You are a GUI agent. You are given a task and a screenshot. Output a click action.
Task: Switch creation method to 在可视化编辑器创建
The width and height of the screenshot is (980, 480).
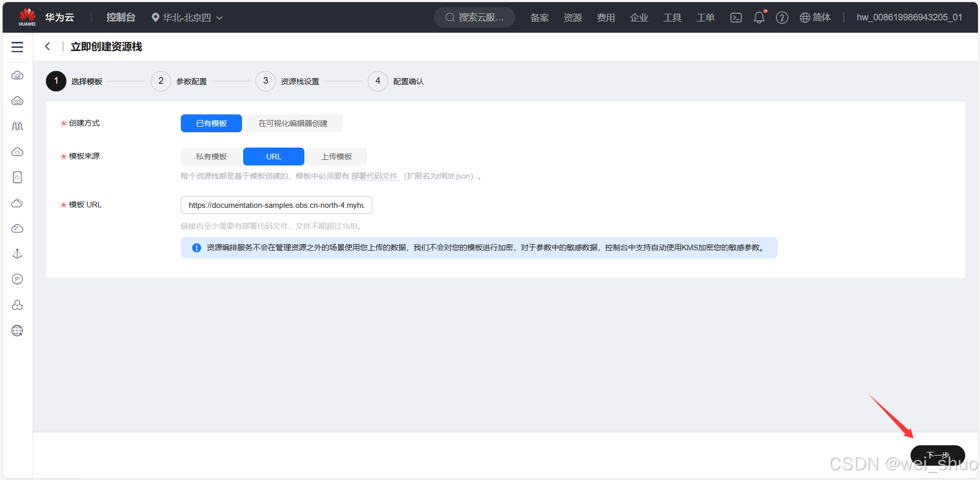point(293,123)
